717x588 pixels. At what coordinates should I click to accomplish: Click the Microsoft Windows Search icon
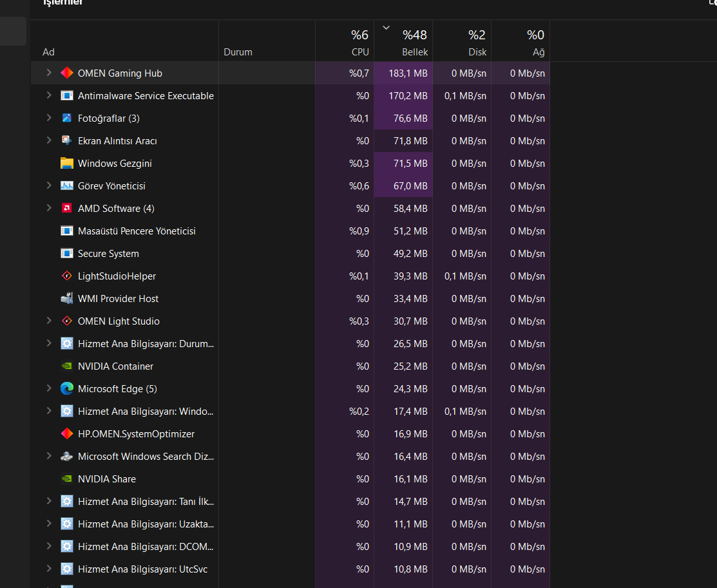point(67,457)
